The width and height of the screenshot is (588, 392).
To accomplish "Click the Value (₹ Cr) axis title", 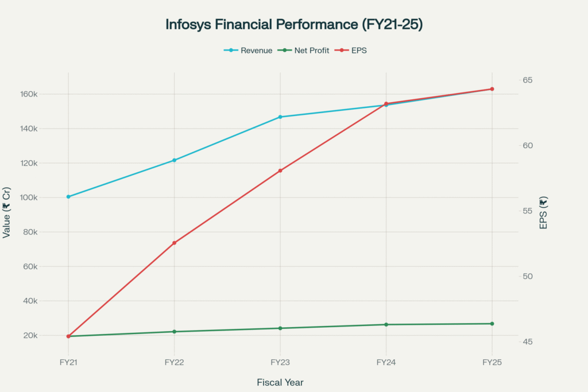I will click(x=6, y=212).
